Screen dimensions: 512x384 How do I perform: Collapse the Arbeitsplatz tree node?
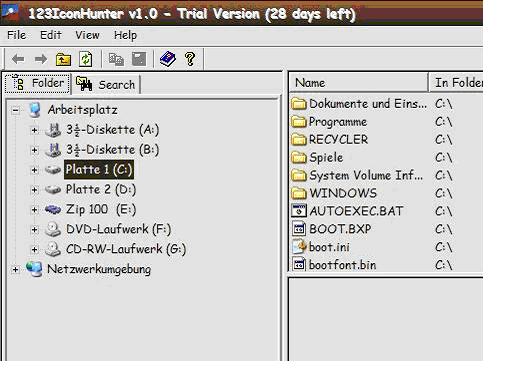coord(15,110)
